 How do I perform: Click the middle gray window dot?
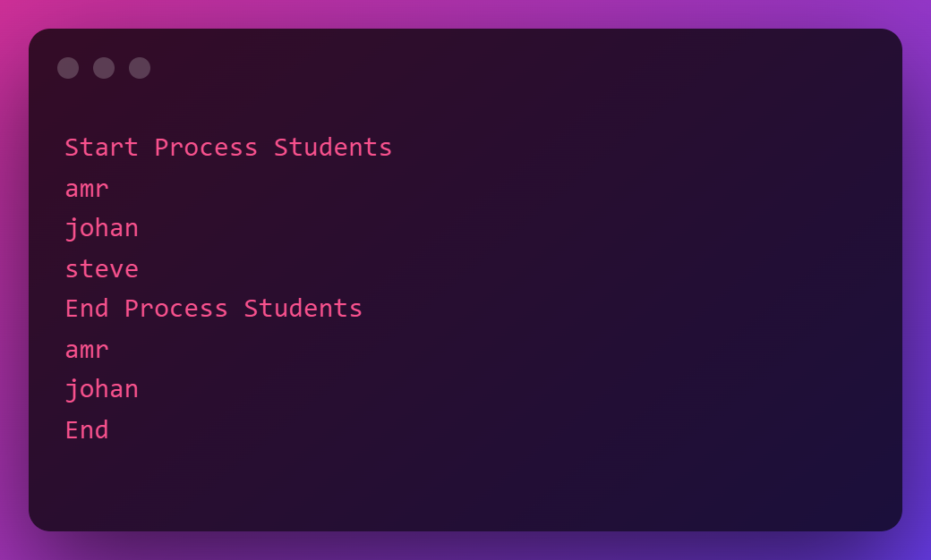click(104, 68)
